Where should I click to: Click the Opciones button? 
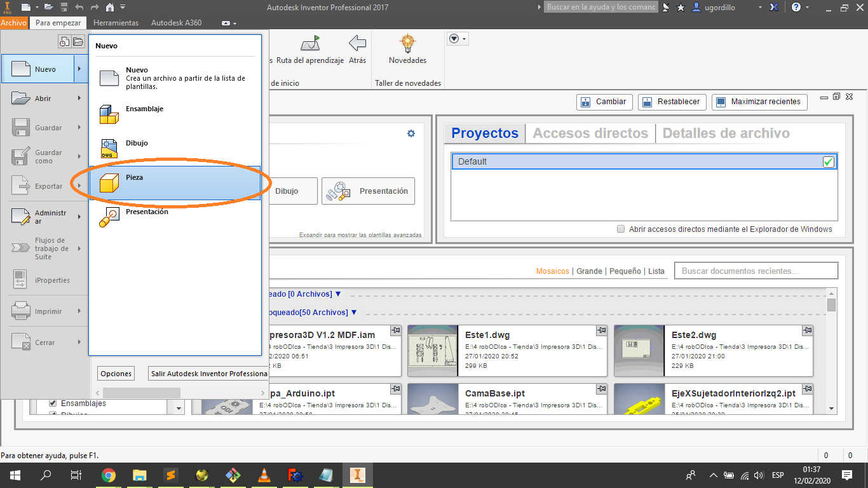(116, 374)
